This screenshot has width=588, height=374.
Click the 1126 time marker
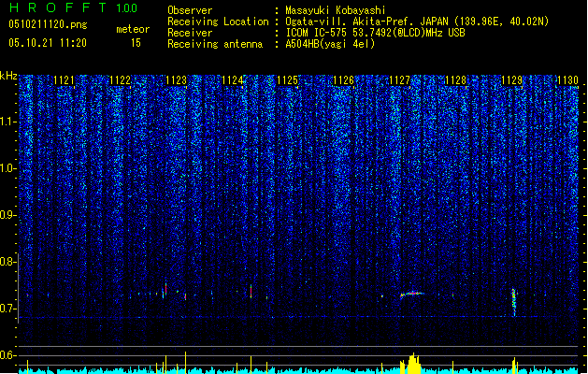tap(343, 80)
